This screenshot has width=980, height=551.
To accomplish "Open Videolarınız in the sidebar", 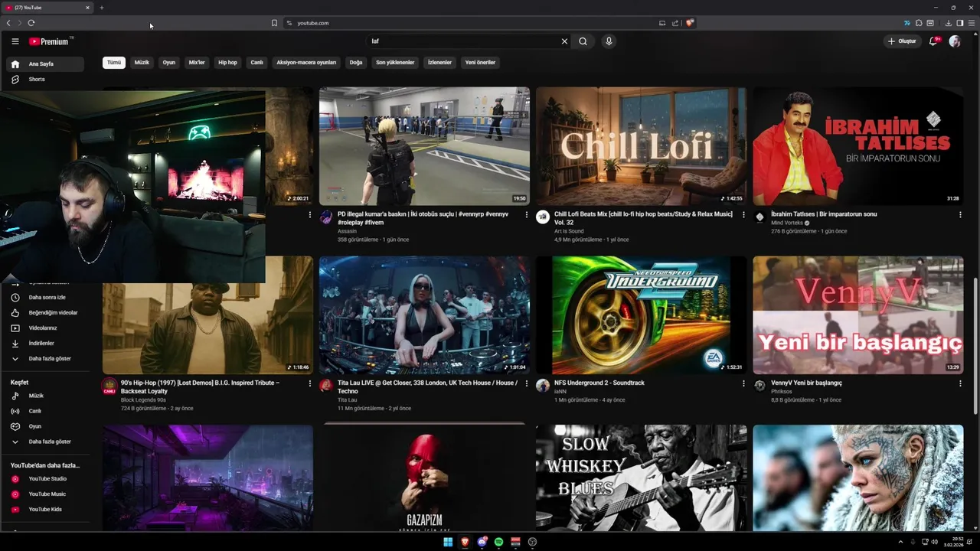I will [x=45, y=328].
